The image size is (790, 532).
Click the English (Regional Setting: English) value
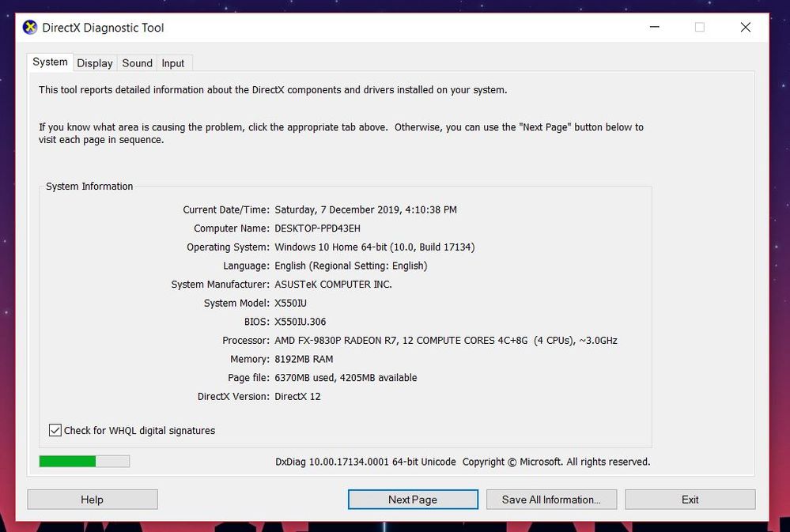[350, 266]
